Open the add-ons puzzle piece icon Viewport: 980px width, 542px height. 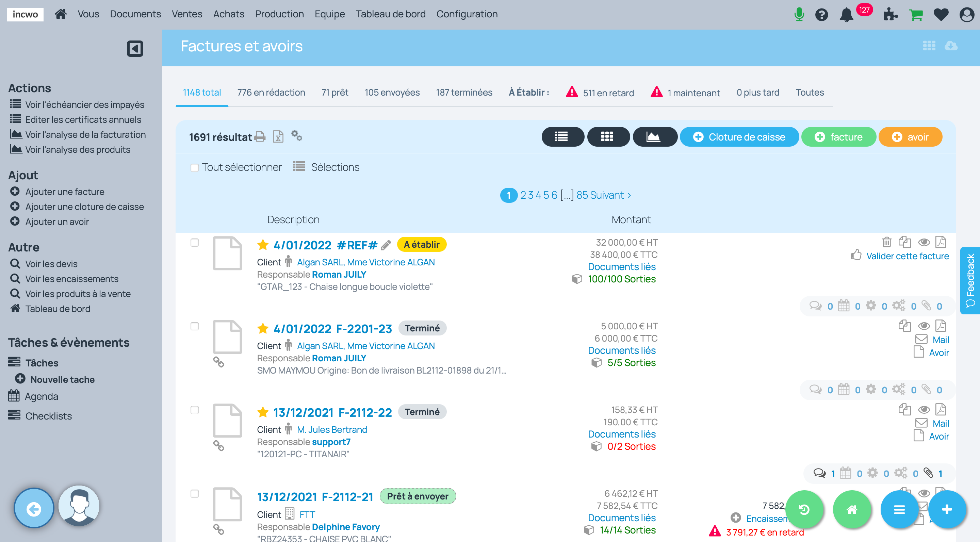890,14
